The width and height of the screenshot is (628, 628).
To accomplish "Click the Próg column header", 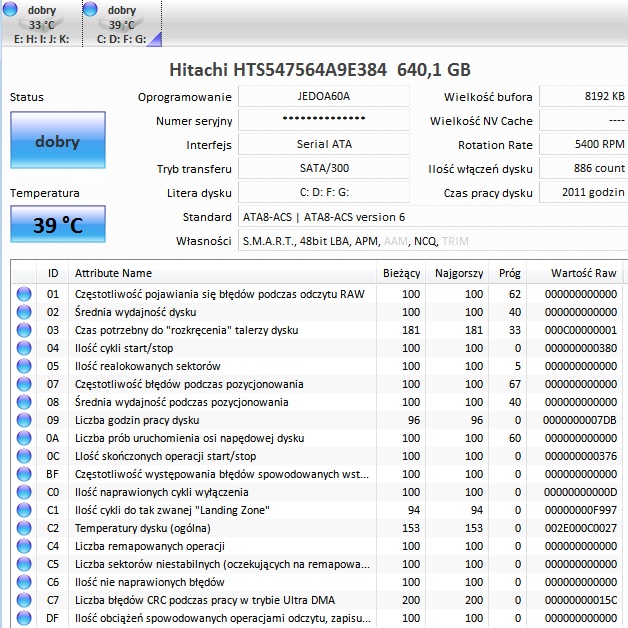I will [x=508, y=273].
